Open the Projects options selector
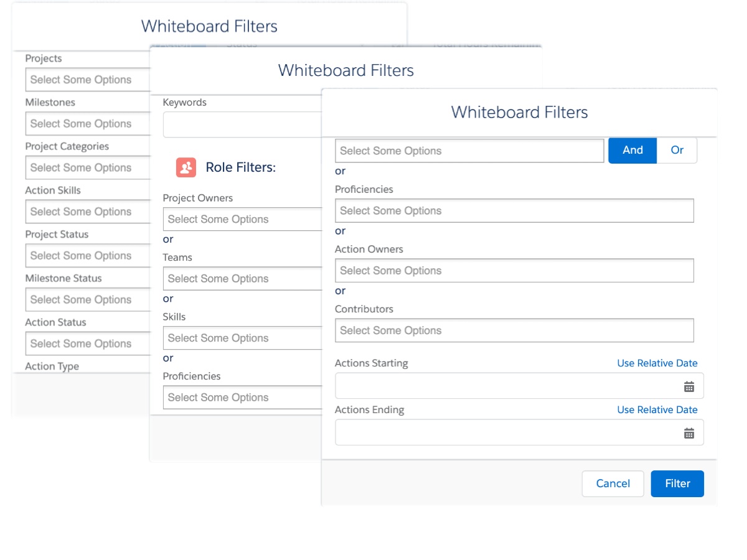Image resolution: width=747 pixels, height=560 pixels. [x=87, y=79]
